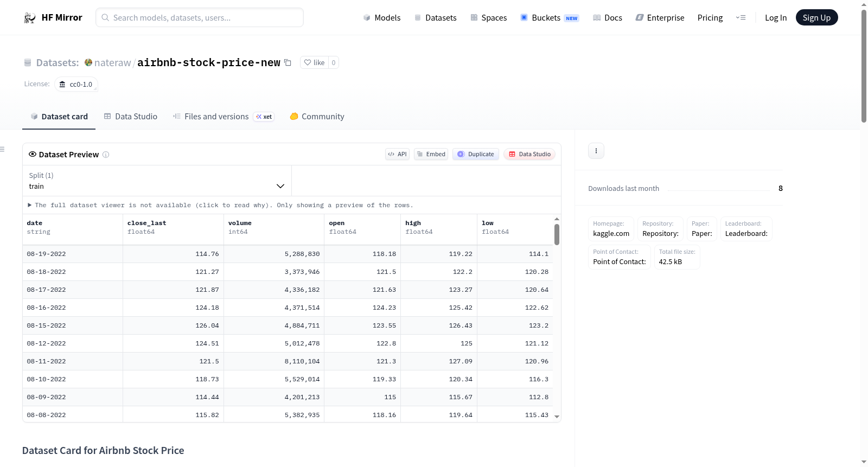Go to the Pricing page
868x467 pixels.
click(x=710, y=18)
